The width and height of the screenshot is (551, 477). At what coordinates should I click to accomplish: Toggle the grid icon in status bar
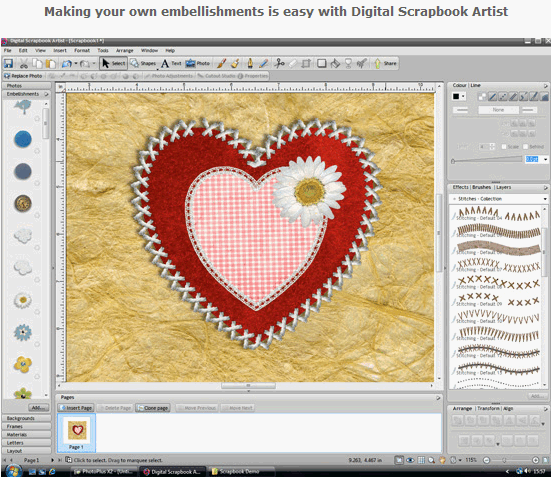[421, 460]
